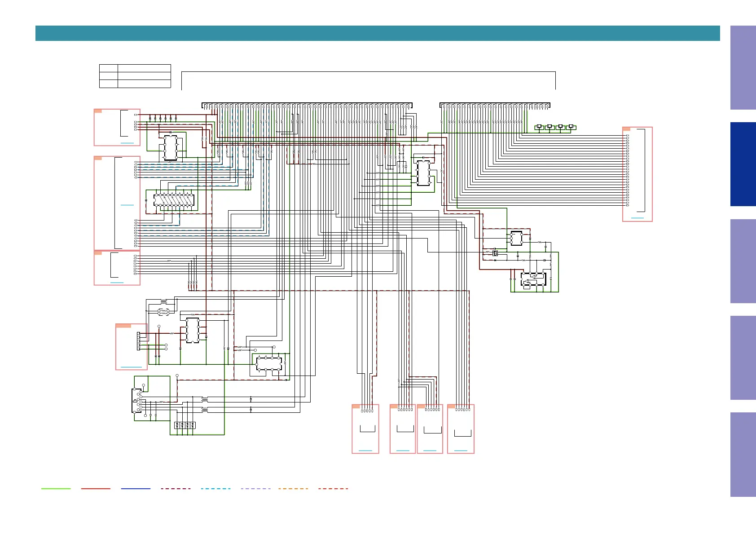The height and width of the screenshot is (535, 756).
Task: Click the orange dashed legend line
Action: [293, 489]
